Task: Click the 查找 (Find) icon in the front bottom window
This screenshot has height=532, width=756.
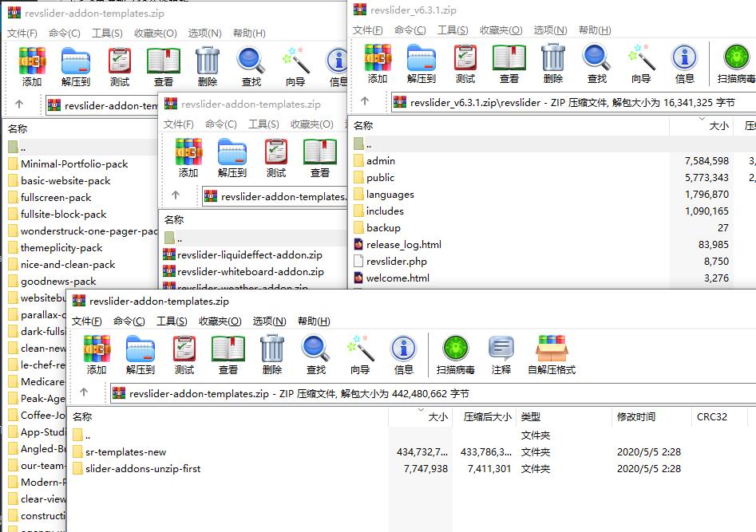Action: click(316, 355)
